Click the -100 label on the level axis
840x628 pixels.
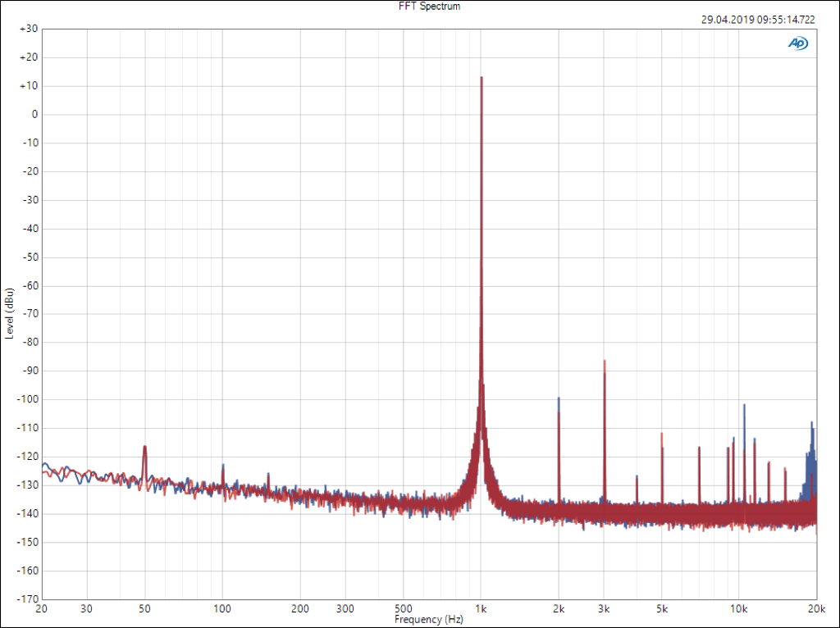pyautogui.click(x=27, y=399)
